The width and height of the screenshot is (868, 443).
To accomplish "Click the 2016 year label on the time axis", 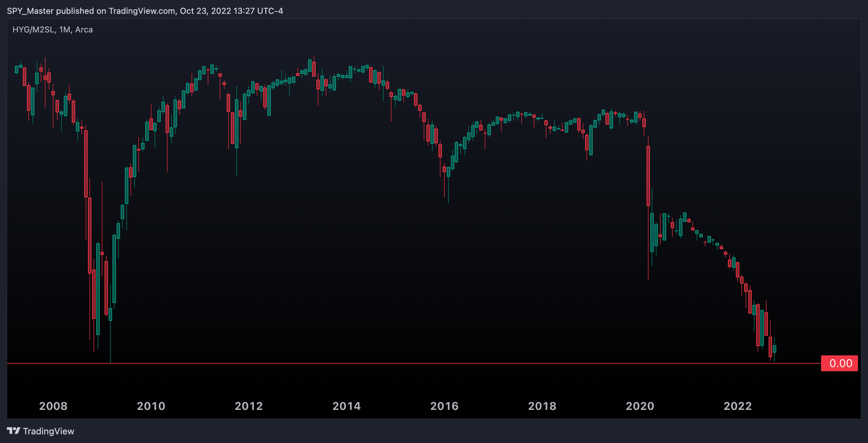I will (x=444, y=406).
